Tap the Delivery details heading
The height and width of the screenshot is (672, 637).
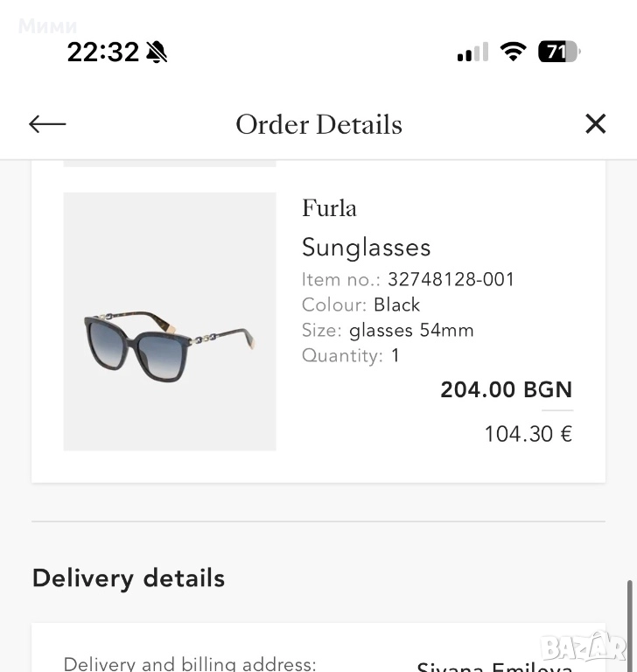tap(129, 578)
